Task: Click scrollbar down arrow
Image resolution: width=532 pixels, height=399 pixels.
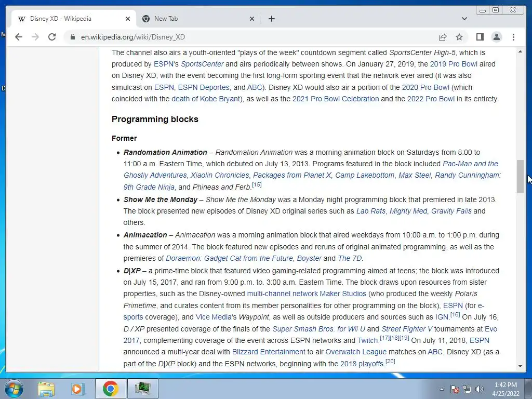Action: [x=520, y=366]
